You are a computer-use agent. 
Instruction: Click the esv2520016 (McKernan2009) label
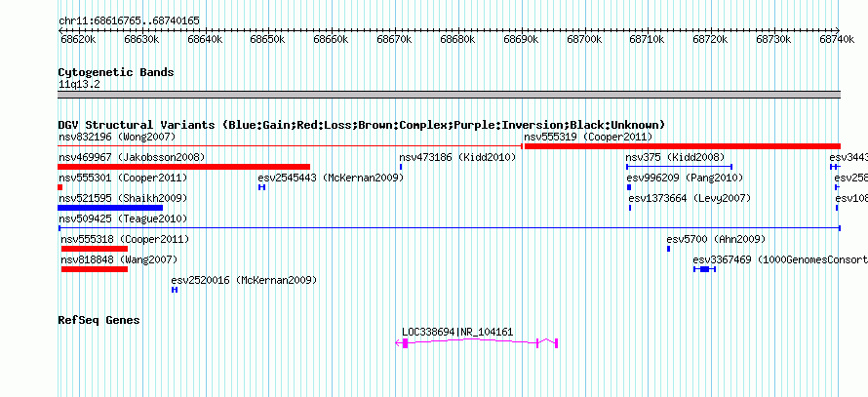pyautogui.click(x=244, y=280)
